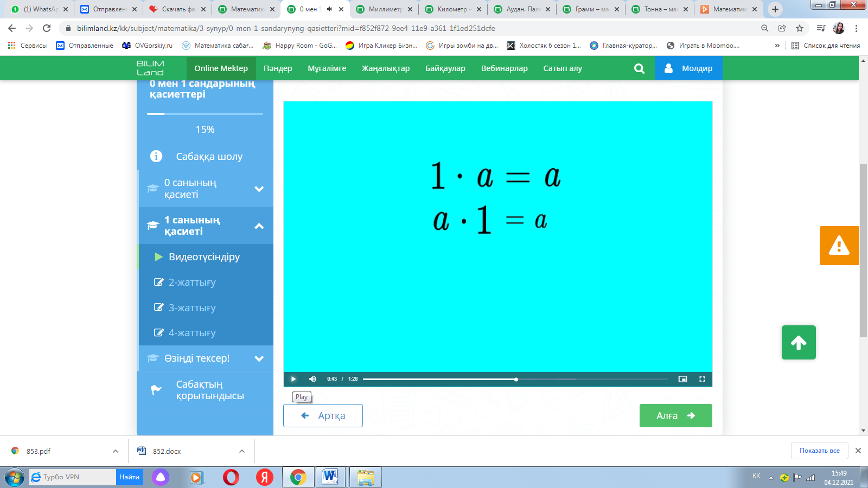868x488 pixels.
Task: Open the Пәндер menu
Action: (278, 68)
